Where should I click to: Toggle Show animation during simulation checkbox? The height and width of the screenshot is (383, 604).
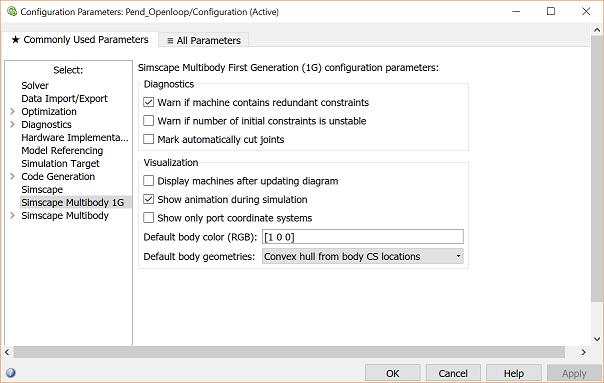148,199
